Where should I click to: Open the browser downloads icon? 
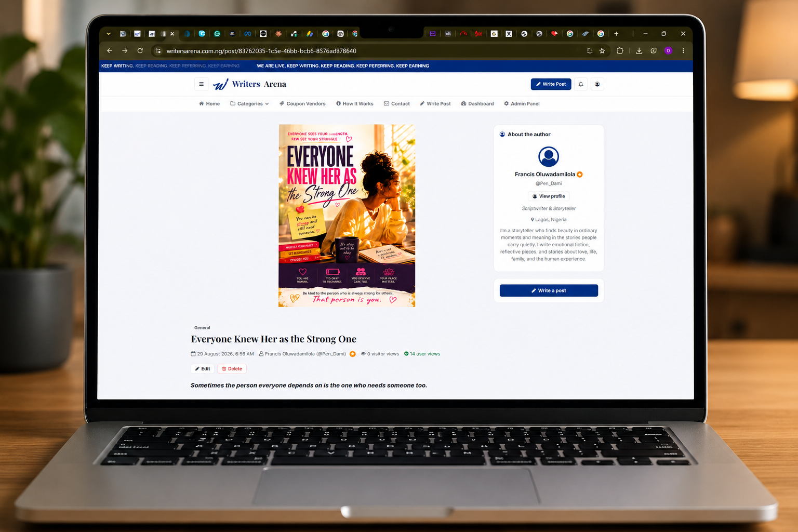639,51
